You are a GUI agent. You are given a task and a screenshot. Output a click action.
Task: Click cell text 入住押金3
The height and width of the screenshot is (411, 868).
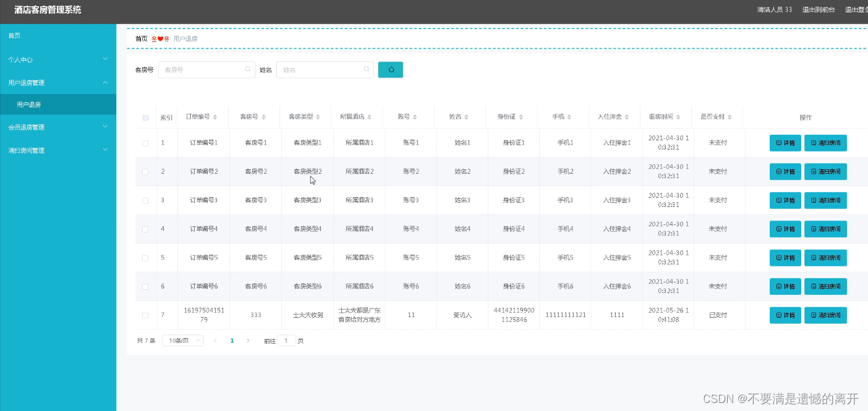point(617,200)
